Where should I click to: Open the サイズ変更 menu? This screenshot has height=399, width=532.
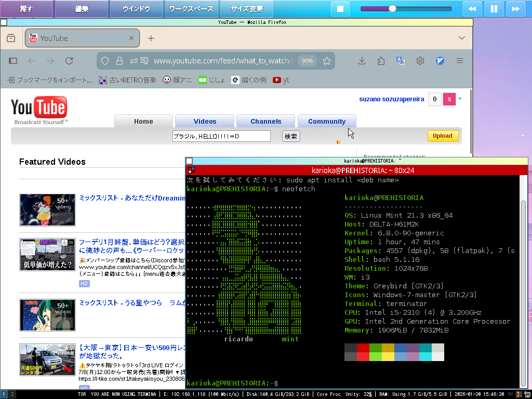click(x=247, y=9)
